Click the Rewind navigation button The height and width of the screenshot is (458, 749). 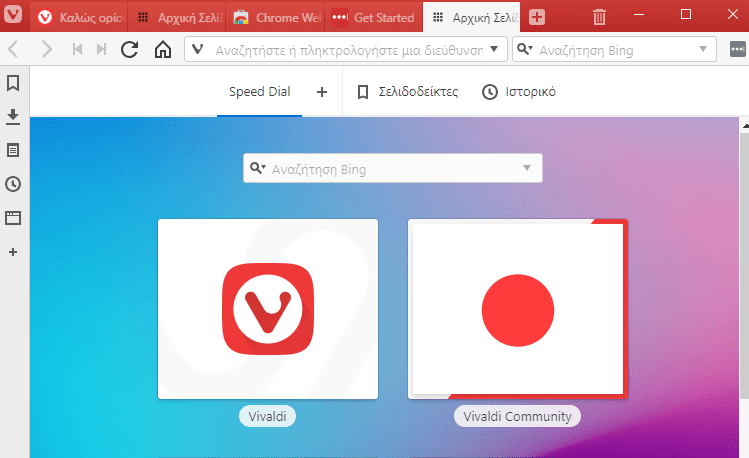[x=77, y=49]
